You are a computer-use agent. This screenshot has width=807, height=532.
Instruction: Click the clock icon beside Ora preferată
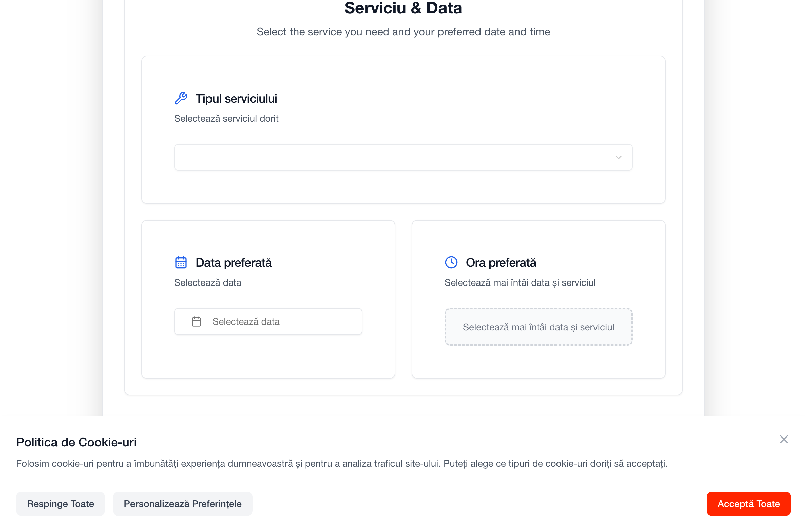(x=451, y=262)
